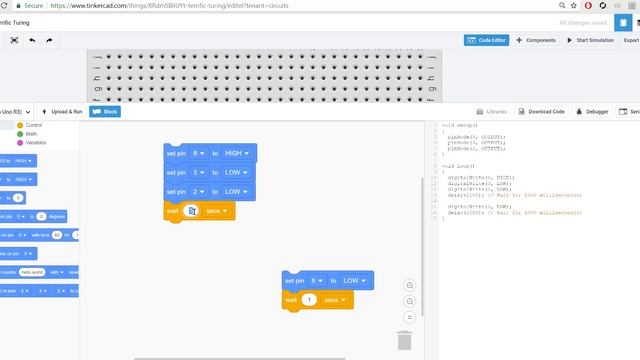The image size is (640, 360).
Task: Click Download Code
Action: pos(541,111)
